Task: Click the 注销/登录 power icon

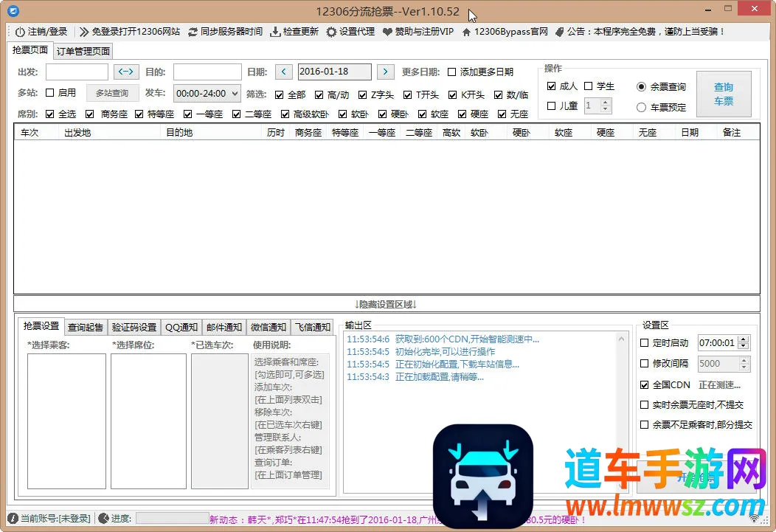Action: (20, 32)
